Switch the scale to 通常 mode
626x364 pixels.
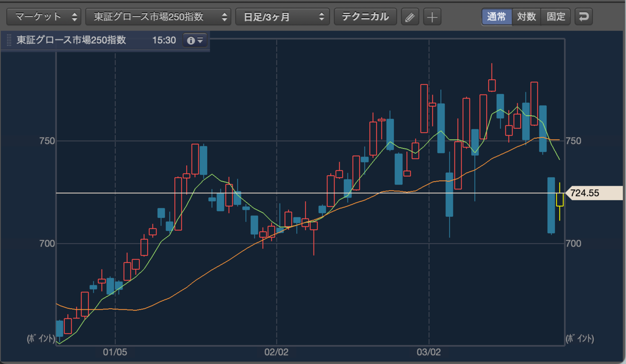[x=497, y=16]
